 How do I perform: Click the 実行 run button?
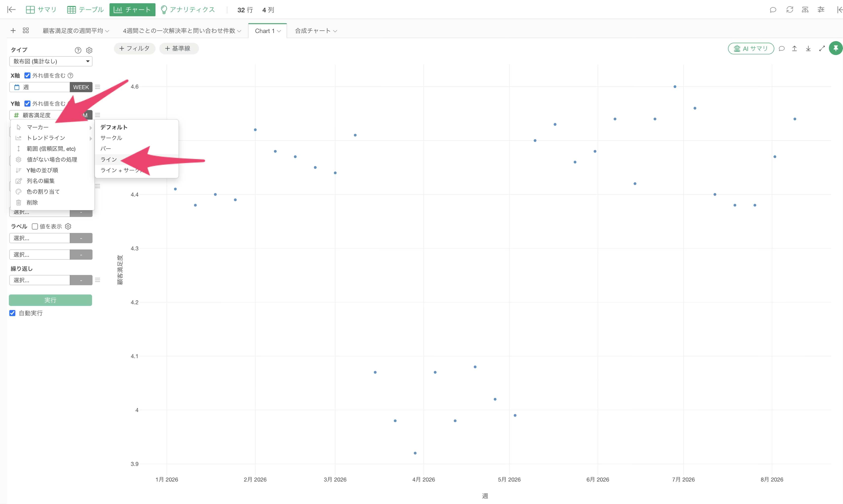coord(50,300)
